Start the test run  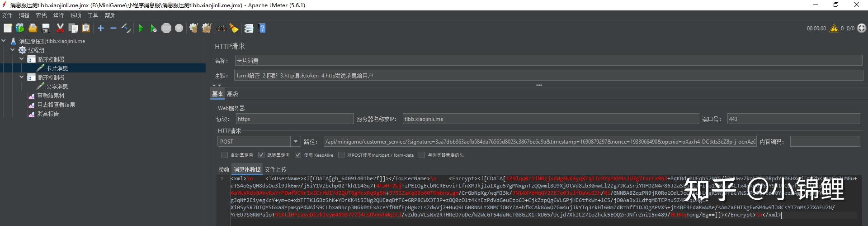point(141,28)
